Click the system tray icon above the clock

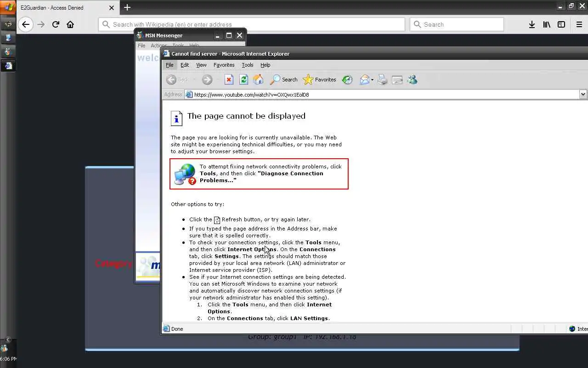click(x=4, y=348)
